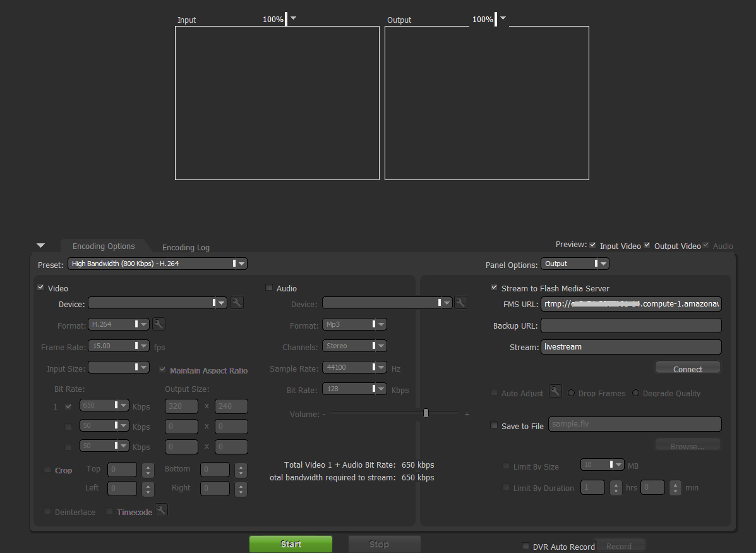The width and height of the screenshot is (756, 553).
Task: Open Auto Adjust settings wrench icon
Action: (x=555, y=391)
